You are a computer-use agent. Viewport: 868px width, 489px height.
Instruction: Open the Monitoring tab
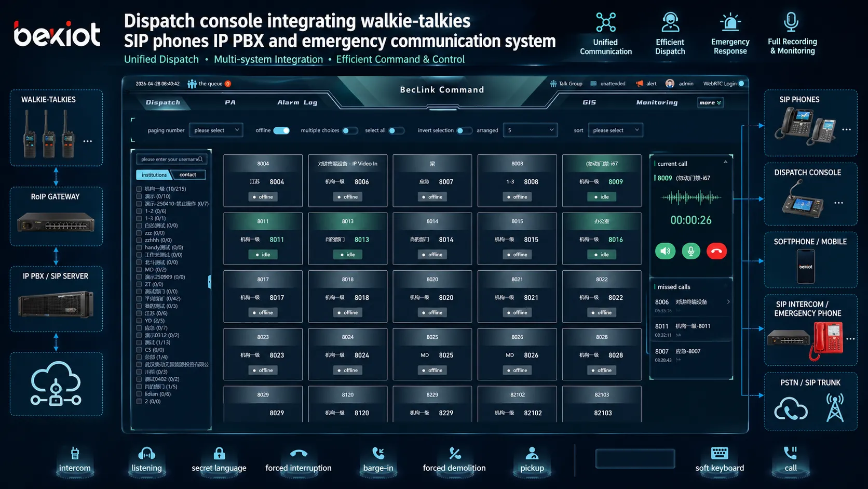657,103
